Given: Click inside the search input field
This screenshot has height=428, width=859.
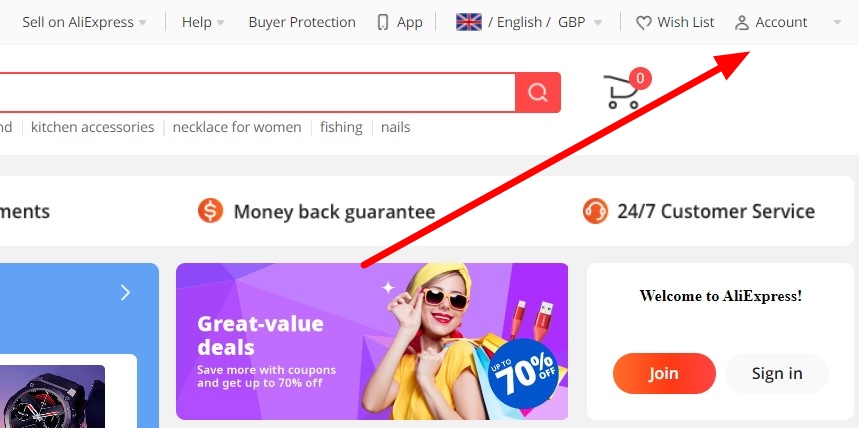Looking at the screenshot, I should click(x=256, y=92).
